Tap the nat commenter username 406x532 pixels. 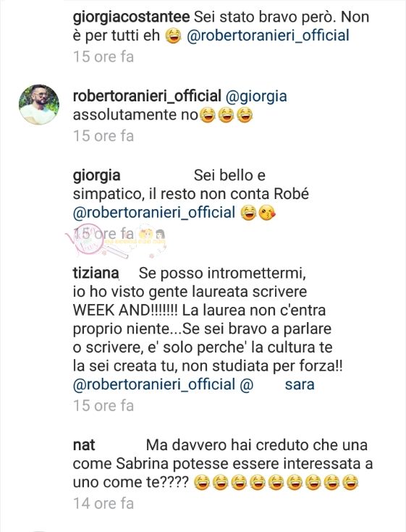point(84,445)
